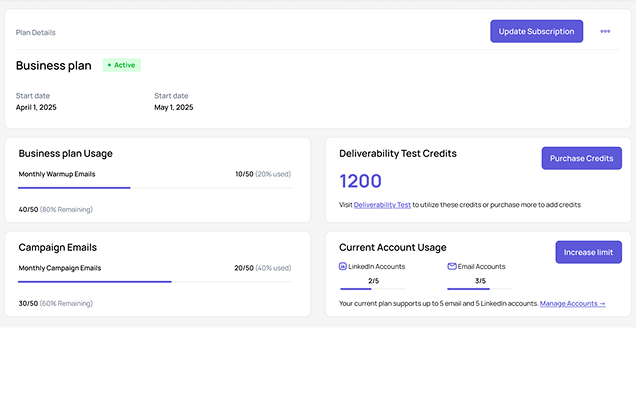Viewport: 636px width, 416px height.
Task: Click the Email Accounts envelope icon
Action: click(452, 267)
